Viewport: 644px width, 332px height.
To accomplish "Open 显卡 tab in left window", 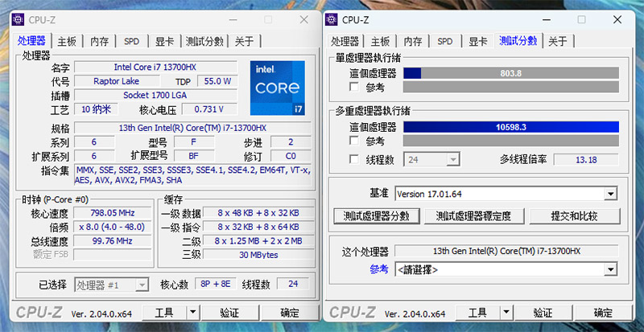I will coord(164,41).
